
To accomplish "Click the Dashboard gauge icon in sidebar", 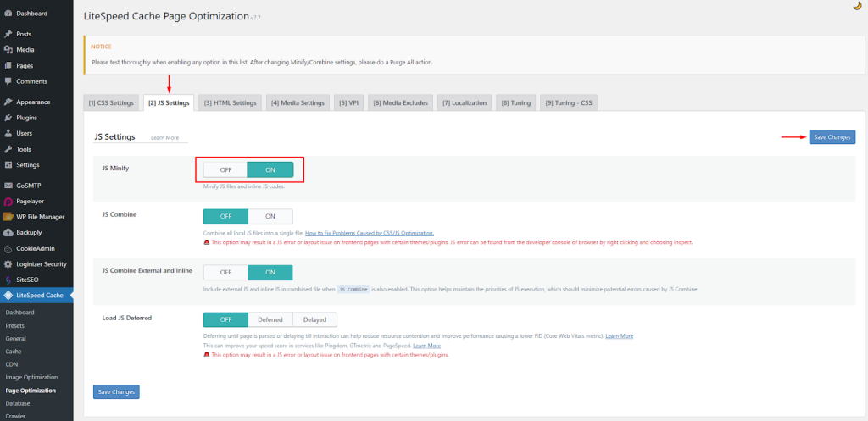I will pos(8,14).
